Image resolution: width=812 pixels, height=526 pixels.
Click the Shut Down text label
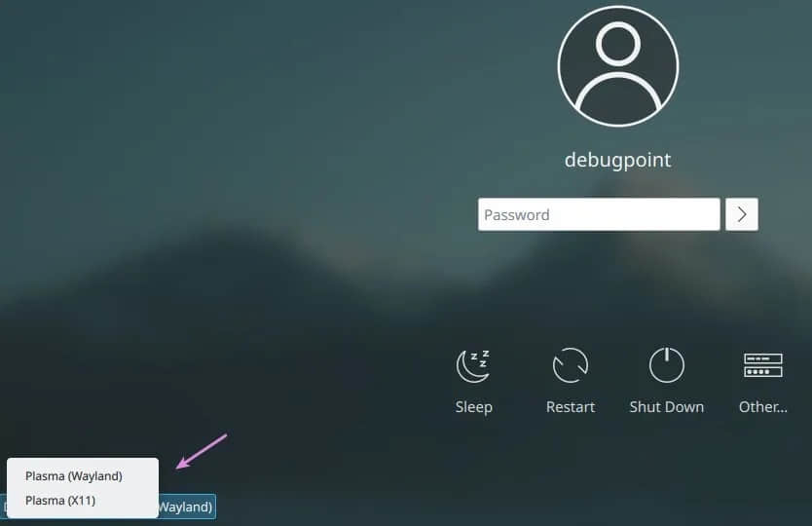tap(667, 407)
